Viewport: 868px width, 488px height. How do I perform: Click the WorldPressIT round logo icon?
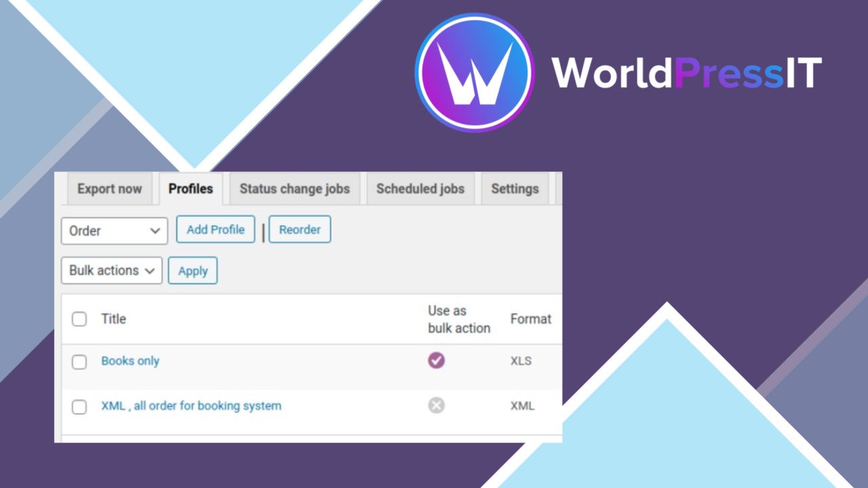tap(475, 73)
